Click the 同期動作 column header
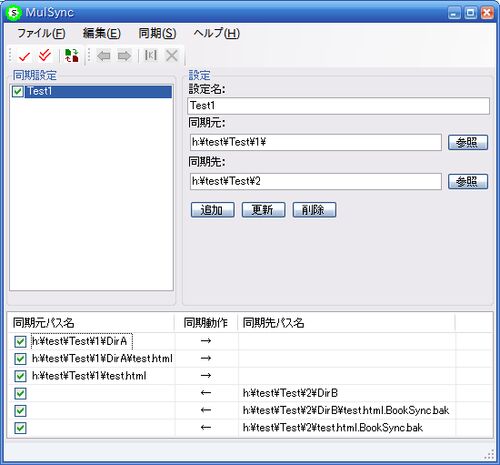 pos(206,322)
